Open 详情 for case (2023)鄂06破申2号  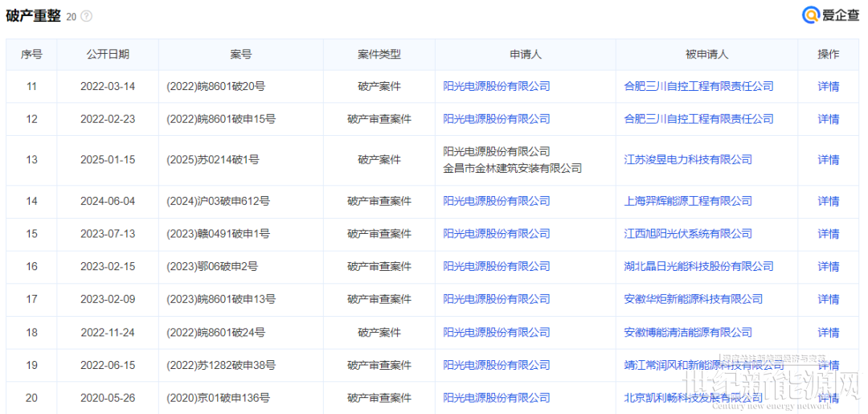(828, 267)
